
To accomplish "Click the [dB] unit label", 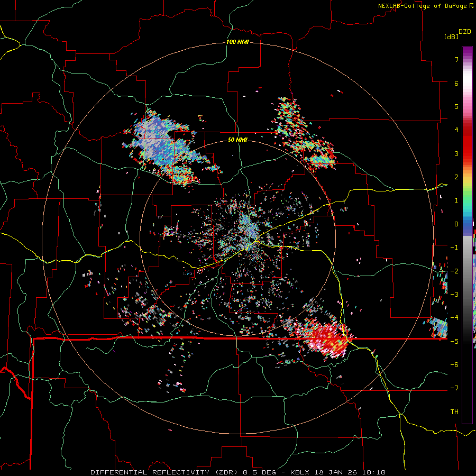I will [x=452, y=36].
